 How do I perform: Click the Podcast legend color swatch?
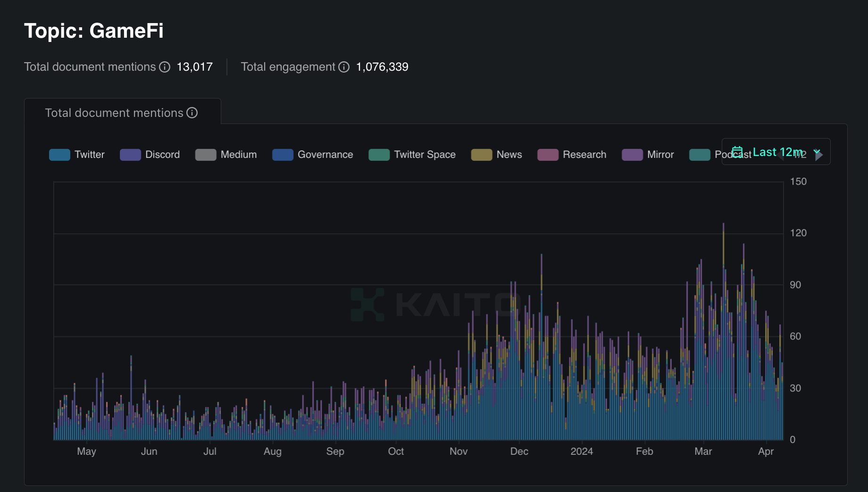coord(700,155)
